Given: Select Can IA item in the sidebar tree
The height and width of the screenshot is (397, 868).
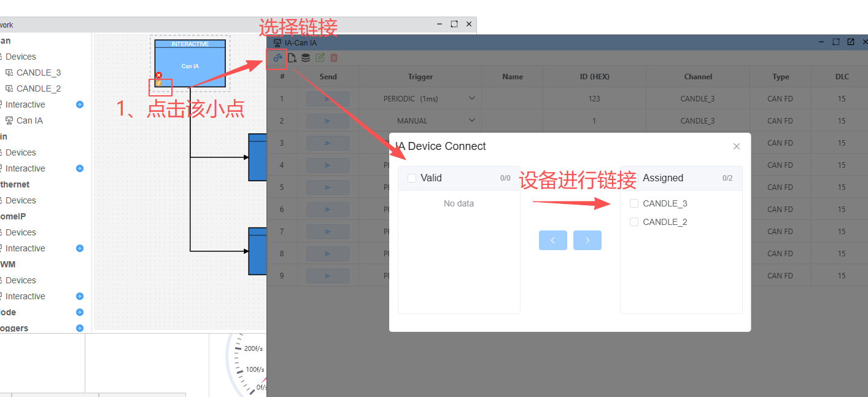Looking at the screenshot, I should tap(29, 120).
